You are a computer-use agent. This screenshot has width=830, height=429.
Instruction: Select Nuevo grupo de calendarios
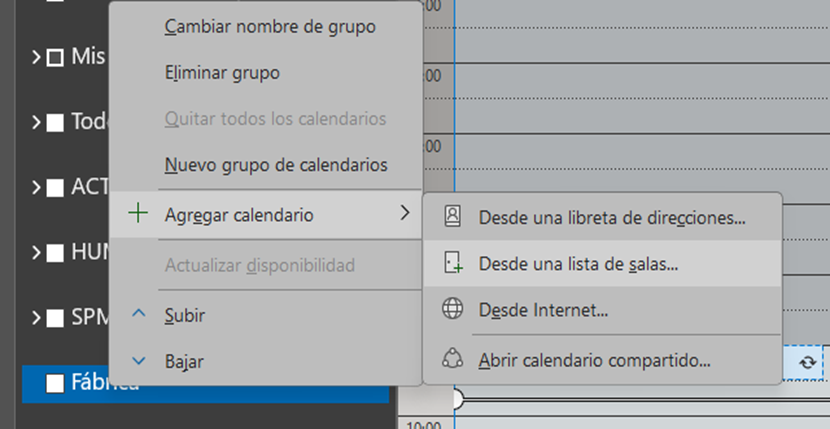click(x=276, y=164)
